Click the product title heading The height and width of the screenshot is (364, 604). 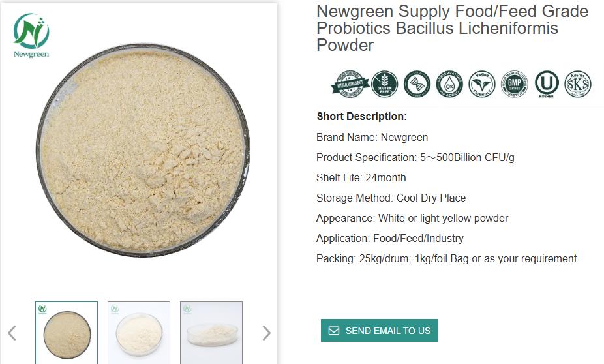pyautogui.click(x=452, y=28)
